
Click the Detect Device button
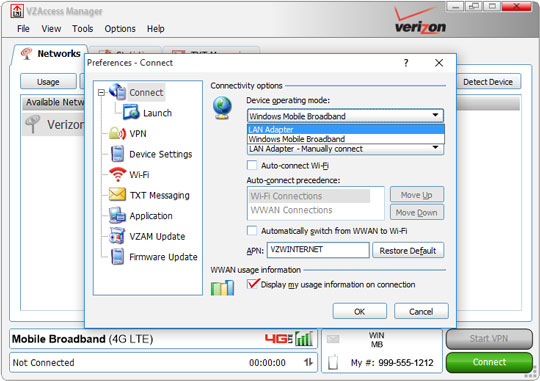[488, 82]
